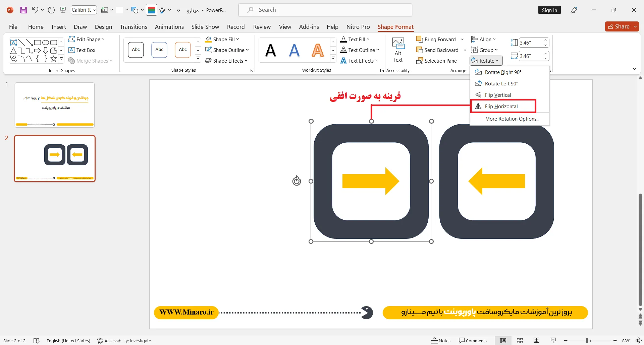Switch to Reading View
644x345 pixels.
[537, 341]
